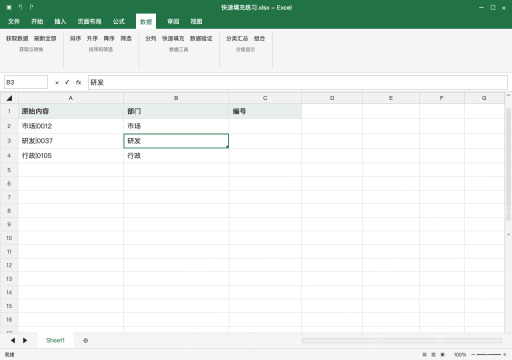Viewport: 512px width, 360px height.
Task: Click the formula bar showing 研发
Action: click(x=298, y=82)
